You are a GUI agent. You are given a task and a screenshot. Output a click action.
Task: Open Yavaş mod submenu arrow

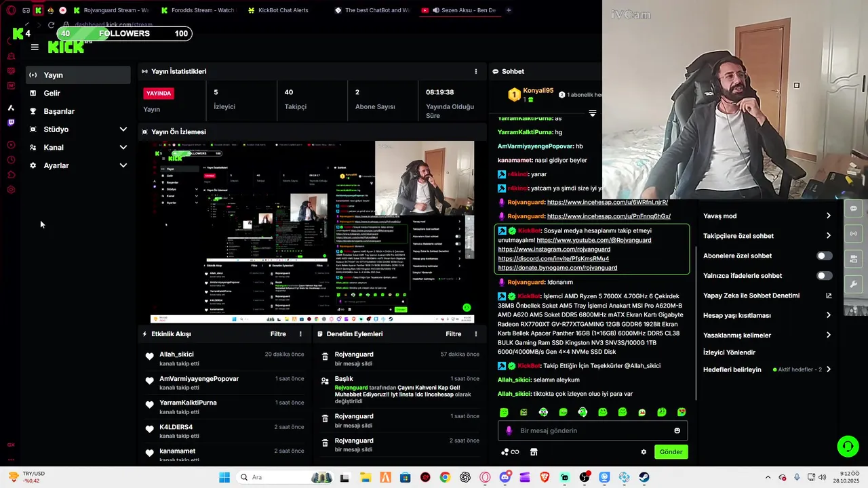(x=829, y=216)
